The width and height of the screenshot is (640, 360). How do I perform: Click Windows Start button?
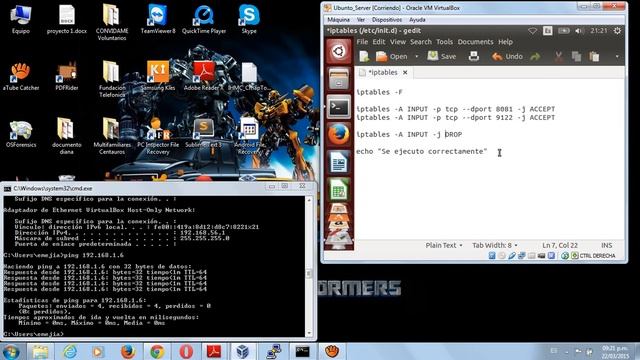coord(11,351)
